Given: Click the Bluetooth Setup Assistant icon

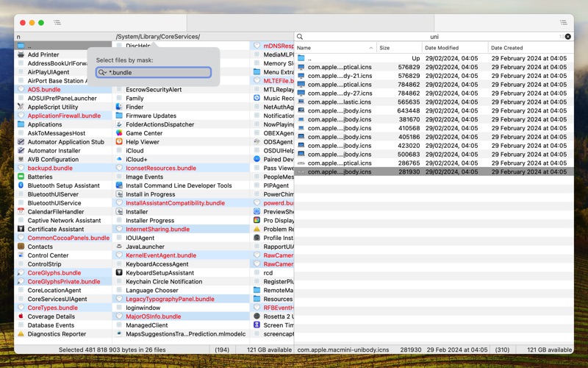Looking at the screenshot, I should (21, 185).
